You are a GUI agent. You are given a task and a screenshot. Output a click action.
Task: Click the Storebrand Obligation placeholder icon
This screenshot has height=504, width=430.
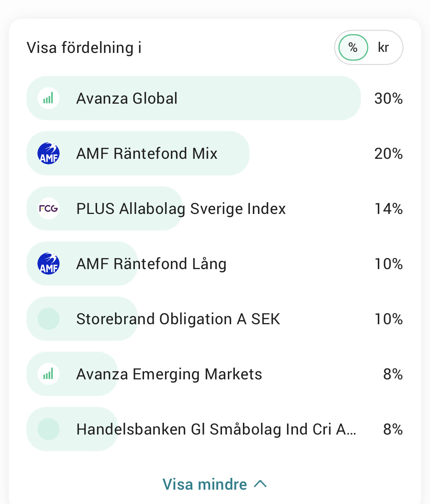[x=49, y=319]
